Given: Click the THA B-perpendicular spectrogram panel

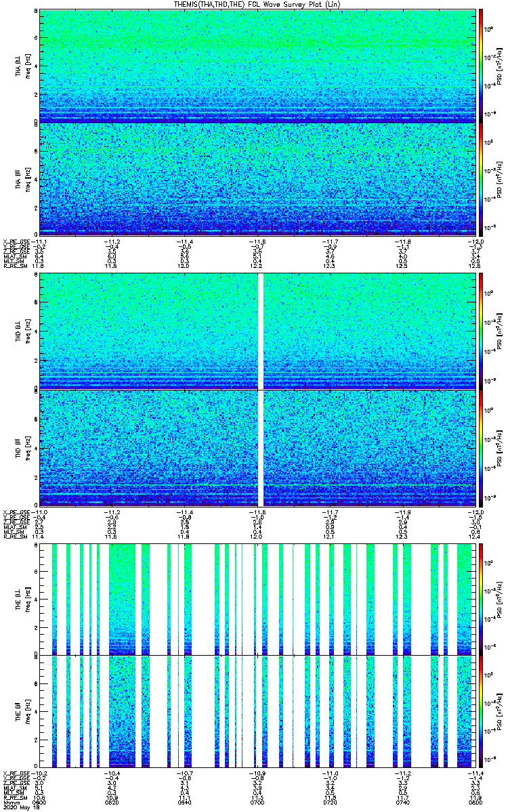Looking at the screenshot, I should [x=257, y=66].
